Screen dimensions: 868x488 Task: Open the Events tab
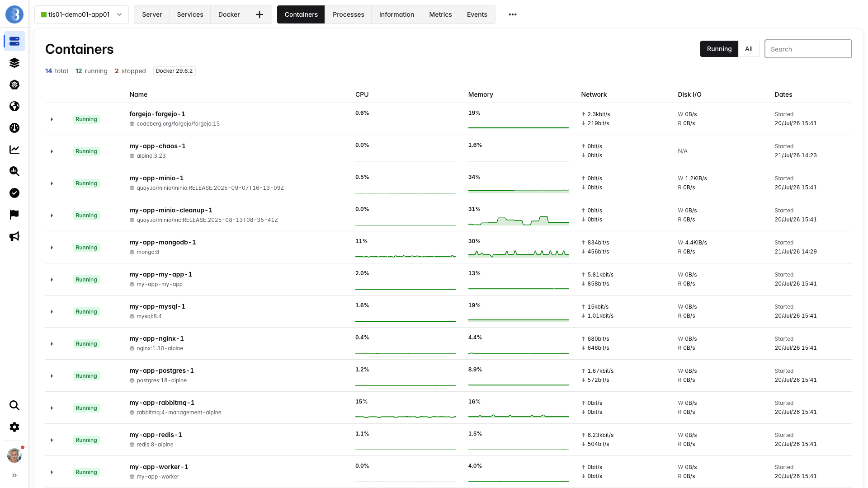pyautogui.click(x=477, y=14)
